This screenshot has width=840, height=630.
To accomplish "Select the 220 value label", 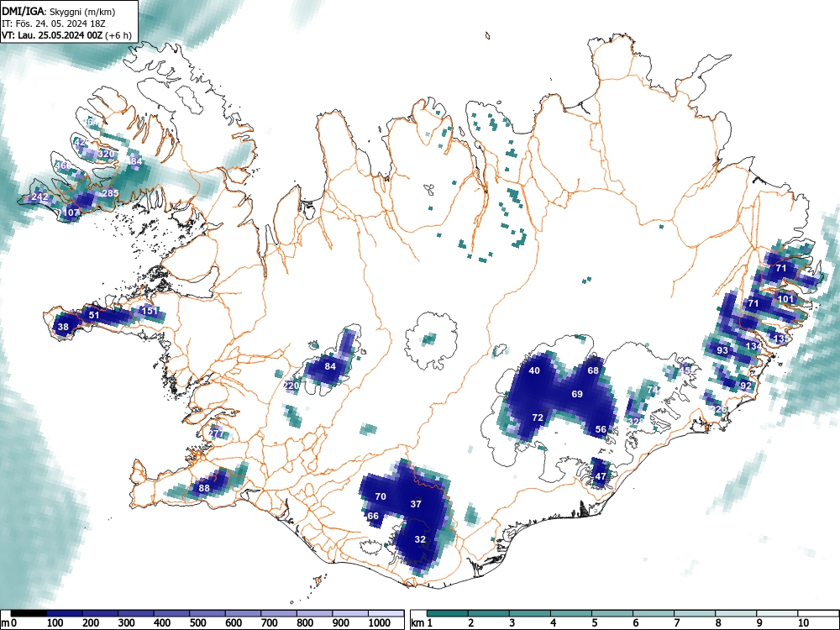I will click(291, 386).
